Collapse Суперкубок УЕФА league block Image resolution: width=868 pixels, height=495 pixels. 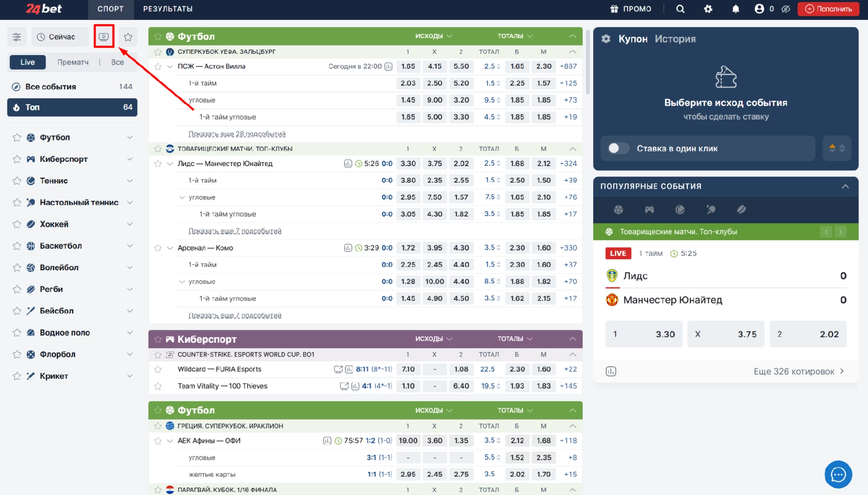pos(573,52)
